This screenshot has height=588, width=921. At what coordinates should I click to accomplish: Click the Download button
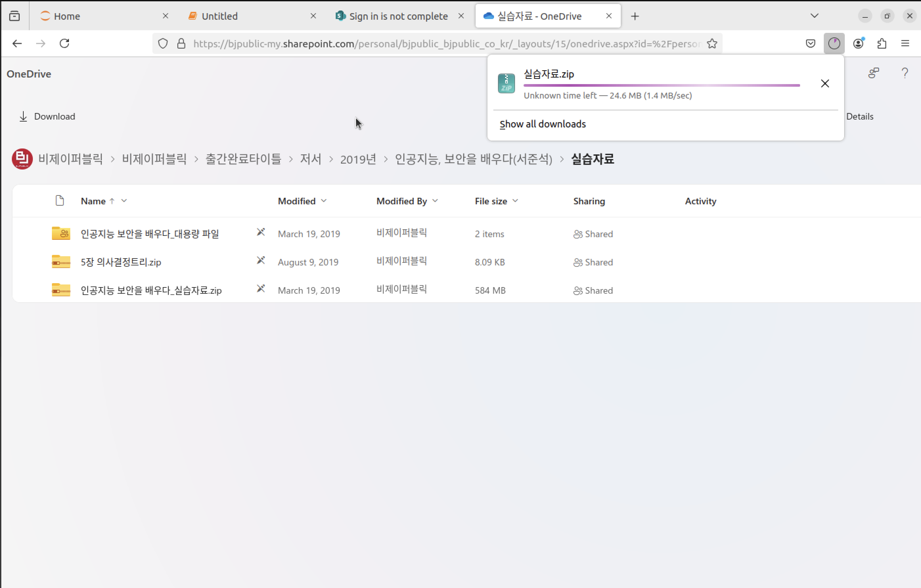pyautogui.click(x=47, y=116)
